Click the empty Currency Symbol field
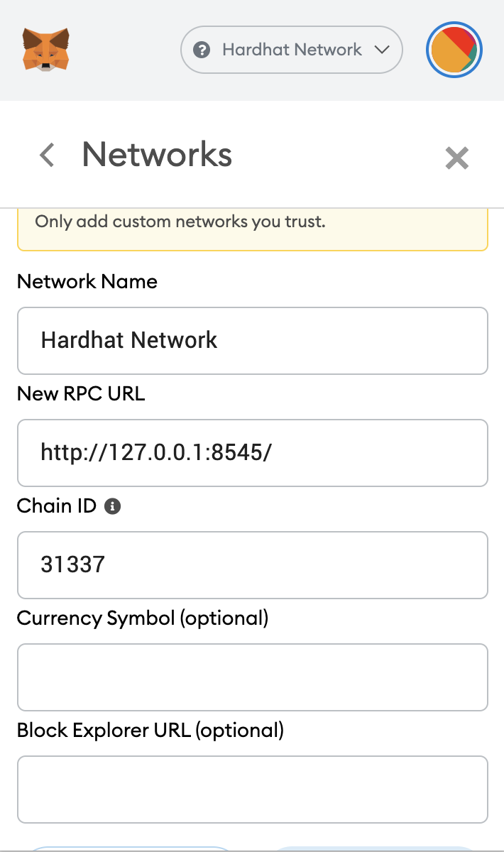The height and width of the screenshot is (852, 504). click(252, 677)
